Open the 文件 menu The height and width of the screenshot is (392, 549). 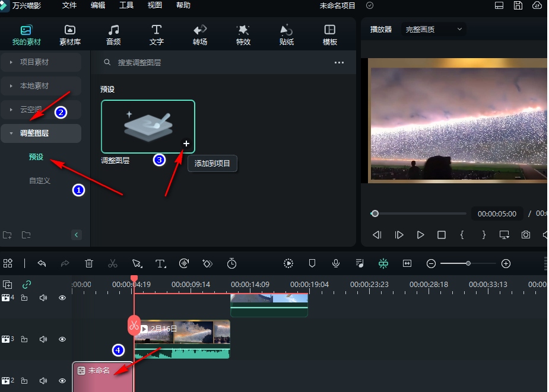tap(69, 5)
